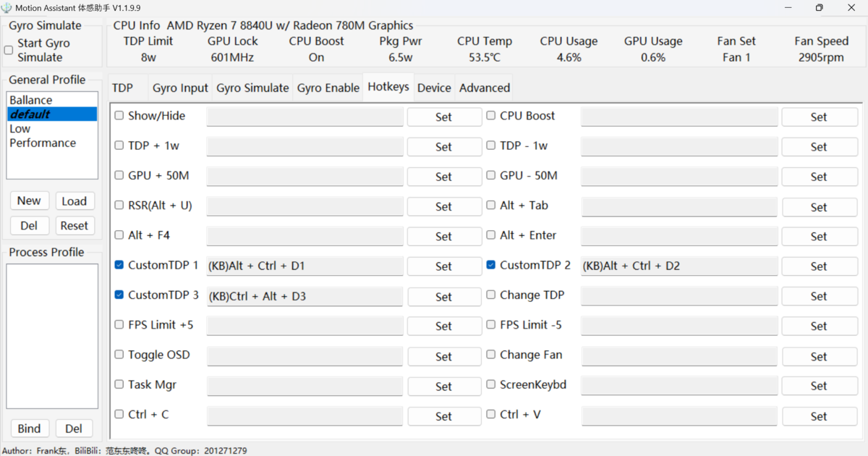Enable the CPU Boost hotkey checkbox
The height and width of the screenshot is (456, 868).
tap(491, 116)
